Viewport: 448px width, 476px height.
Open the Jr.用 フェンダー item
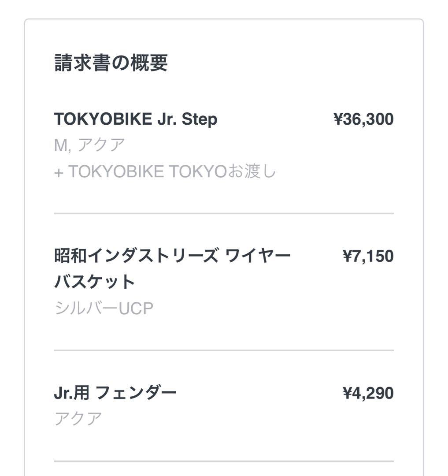[x=115, y=392]
